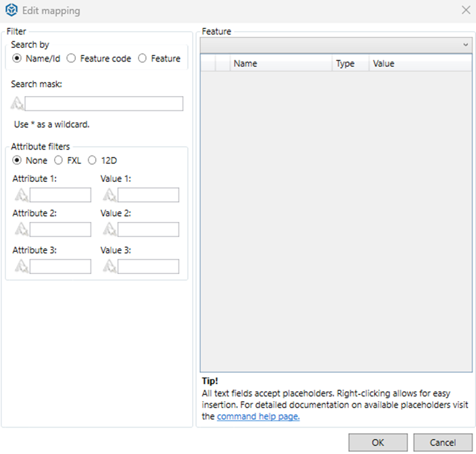
Task: Click the placeholder icon next to Value 2
Action: tap(110, 229)
